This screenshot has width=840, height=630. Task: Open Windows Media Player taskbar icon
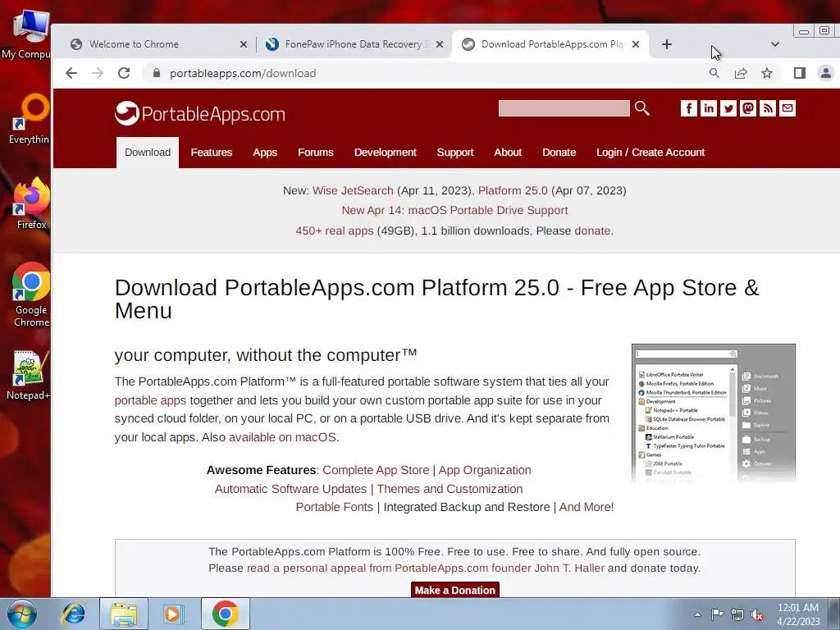click(172, 614)
